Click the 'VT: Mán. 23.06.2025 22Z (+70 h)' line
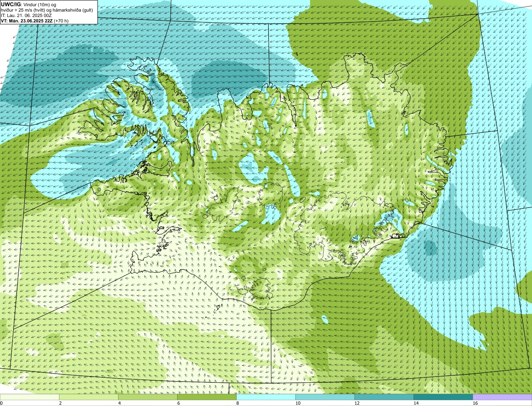The image size is (532, 406). 35,21
